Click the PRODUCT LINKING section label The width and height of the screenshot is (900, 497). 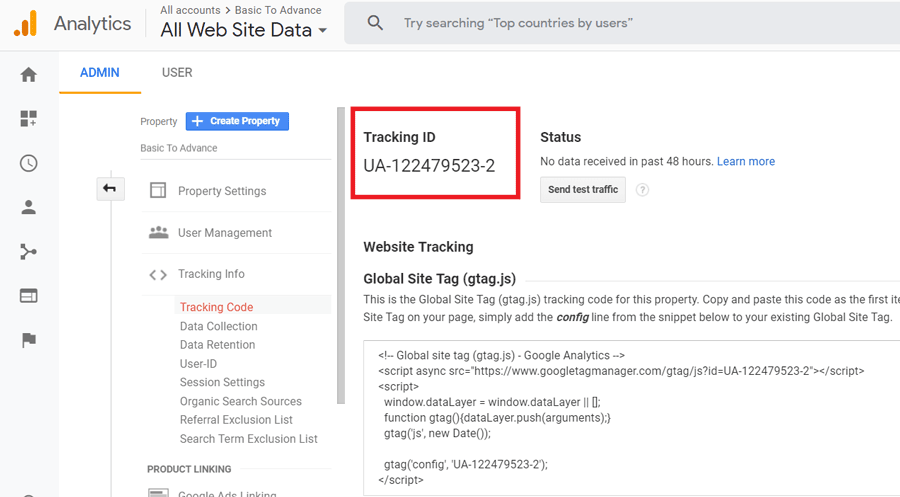click(189, 469)
